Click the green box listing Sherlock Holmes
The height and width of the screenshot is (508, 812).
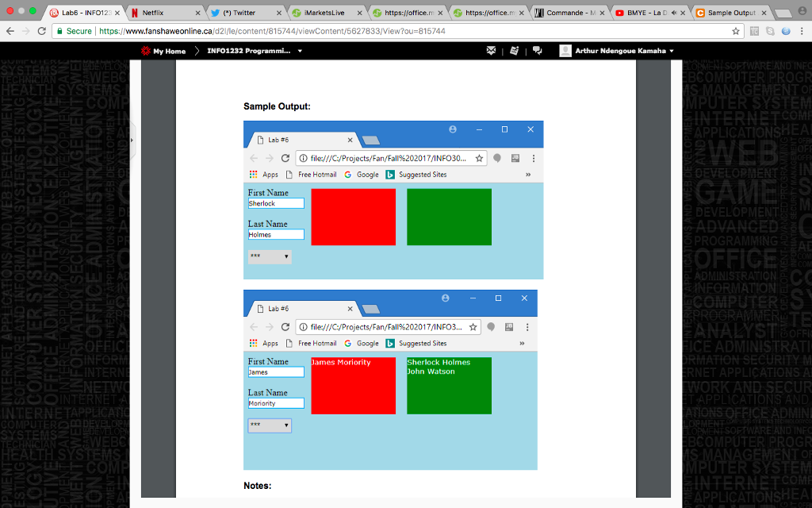[x=449, y=386]
